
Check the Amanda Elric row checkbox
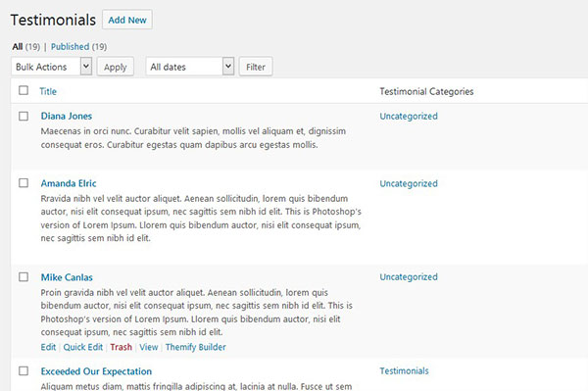[24, 182]
